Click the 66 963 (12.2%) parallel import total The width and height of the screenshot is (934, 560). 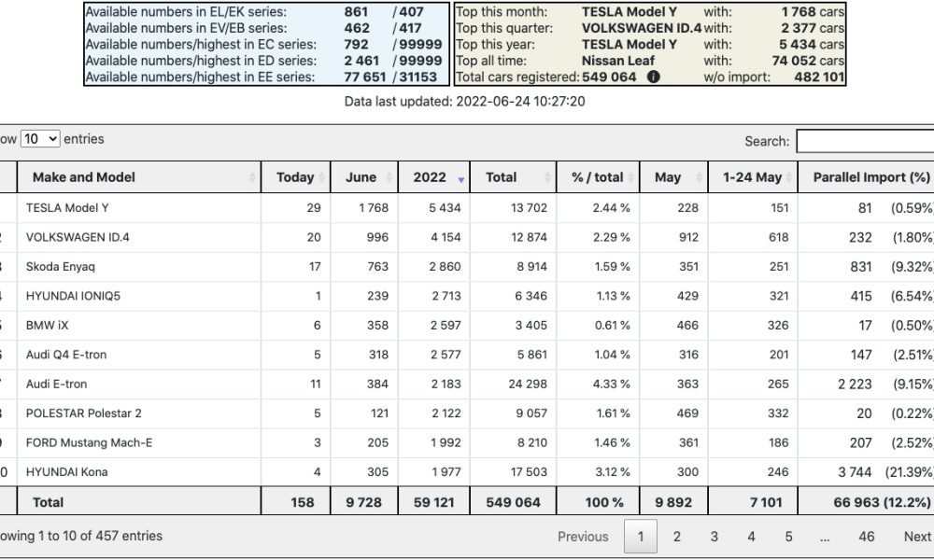coord(881,502)
